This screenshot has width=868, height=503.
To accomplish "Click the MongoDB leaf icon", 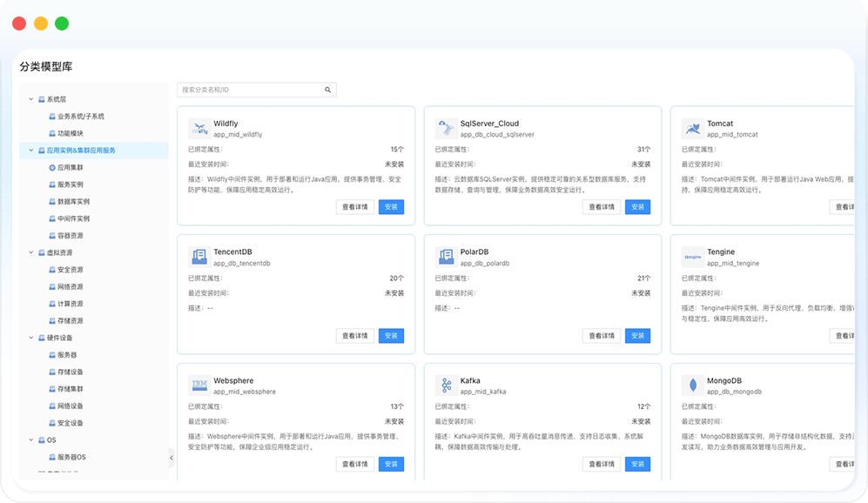I will coord(693,386).
